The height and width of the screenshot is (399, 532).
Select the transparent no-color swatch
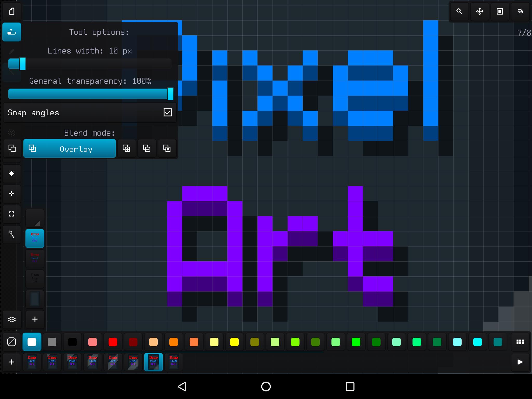[12, 342]
